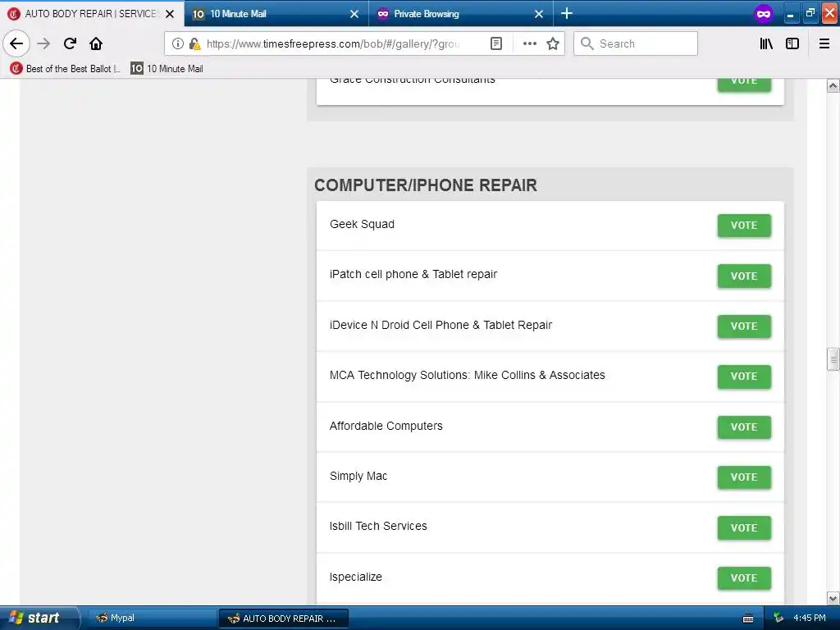
Task: Click the keyboard icon in system tray
Action: (x=748, y=619)
